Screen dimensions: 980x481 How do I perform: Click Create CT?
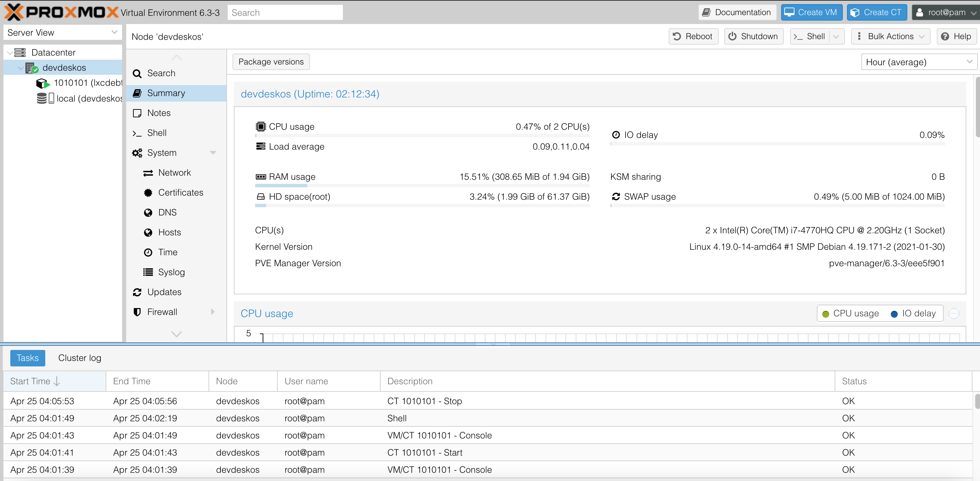877,13
